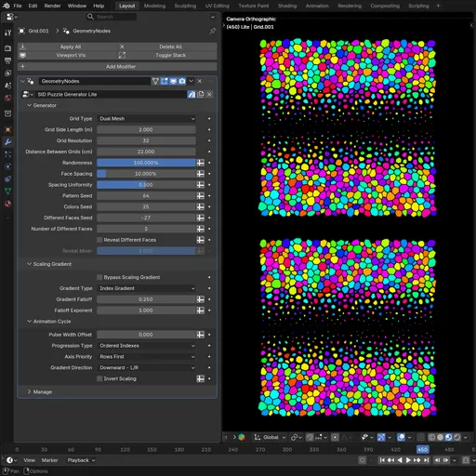Open the Scene properties tab
Screen dimensions: 476x476
(x=7, y=86)
